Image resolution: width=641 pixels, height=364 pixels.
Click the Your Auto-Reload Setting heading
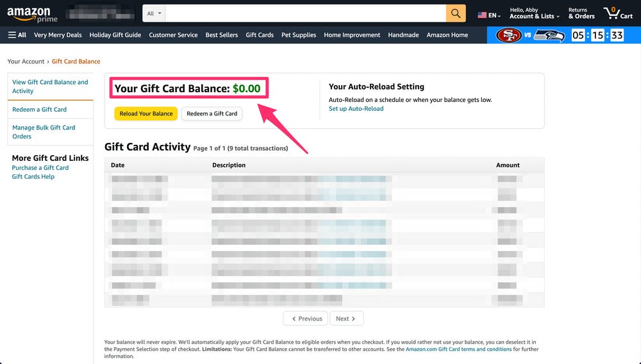(x=376, y=87)
